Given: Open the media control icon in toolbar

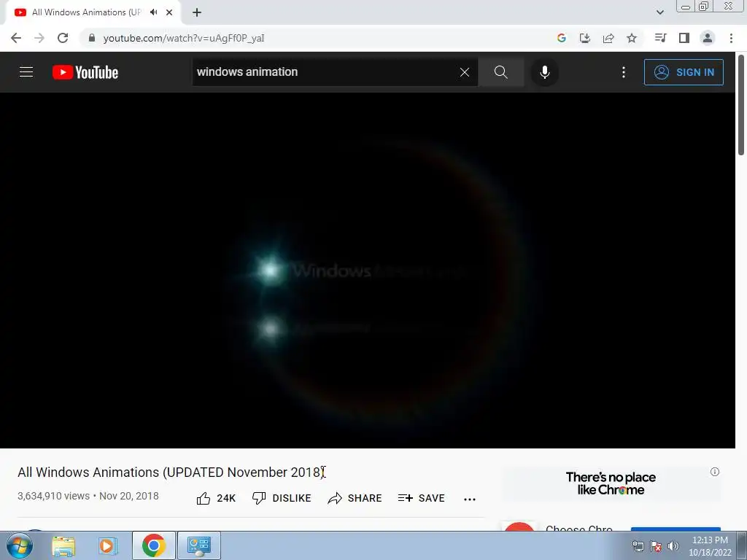Looking at the screenshot, I should pyautogui.click(x=660, y=38).
